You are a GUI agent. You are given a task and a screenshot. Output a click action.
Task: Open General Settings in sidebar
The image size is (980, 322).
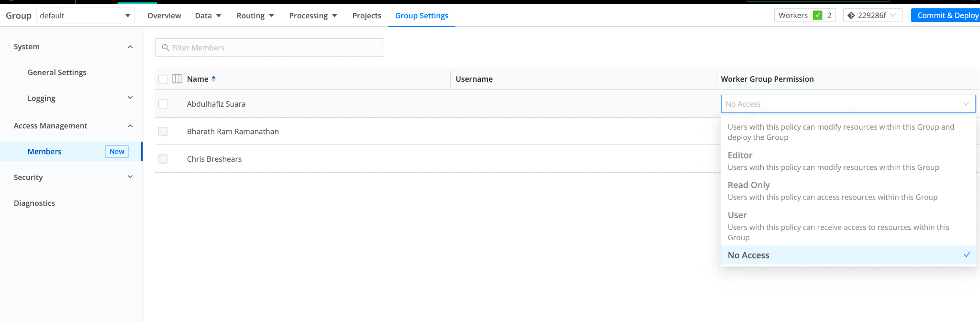point(57,72)
